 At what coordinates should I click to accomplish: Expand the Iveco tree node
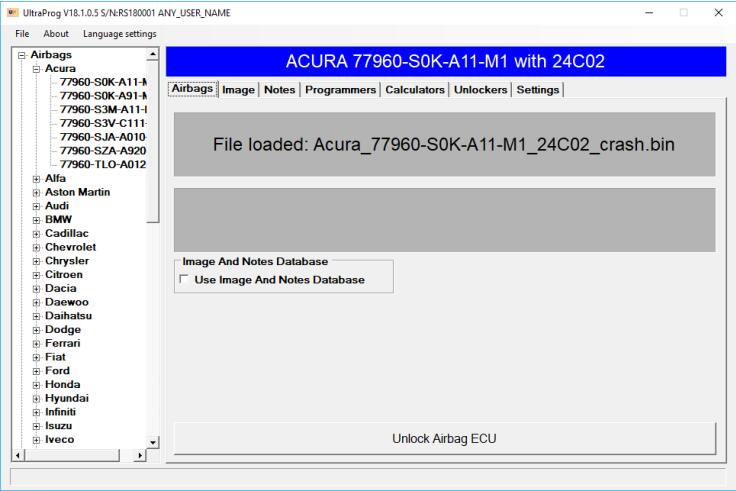[36, 440]
